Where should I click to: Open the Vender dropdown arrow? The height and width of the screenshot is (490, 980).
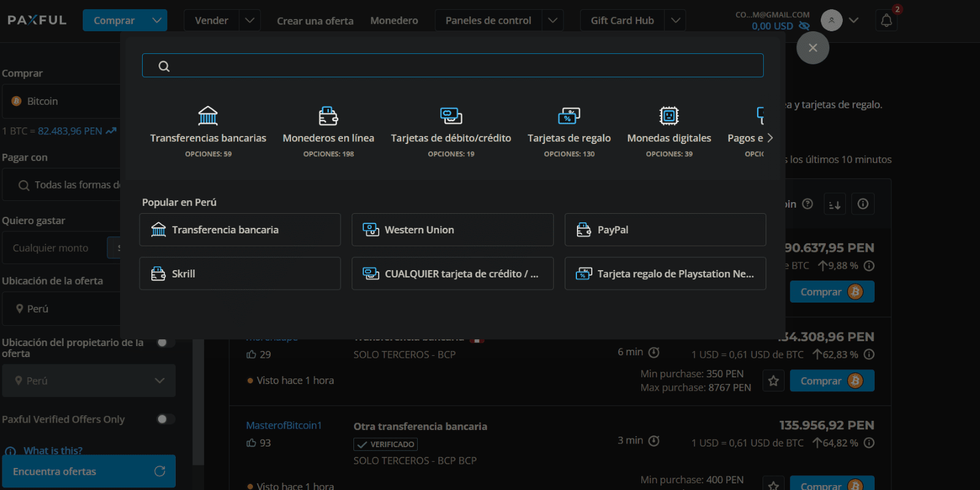[x=249, y=20]
